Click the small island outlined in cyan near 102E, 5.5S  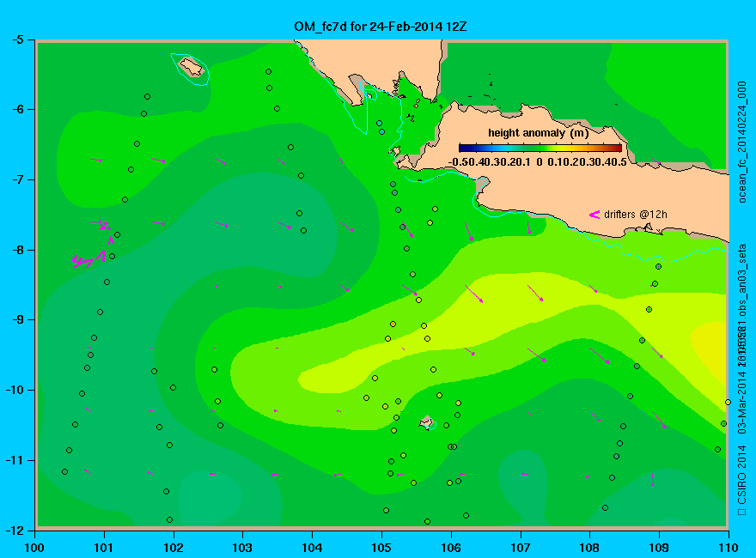point(192,67)
